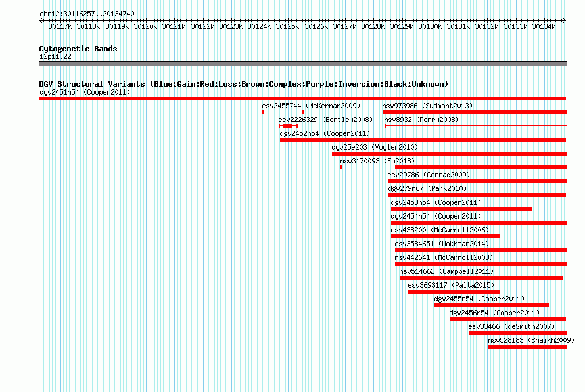
Task: Click the 30128k ruler tick label
Action: pyautogui.click(x=373, y=26)
